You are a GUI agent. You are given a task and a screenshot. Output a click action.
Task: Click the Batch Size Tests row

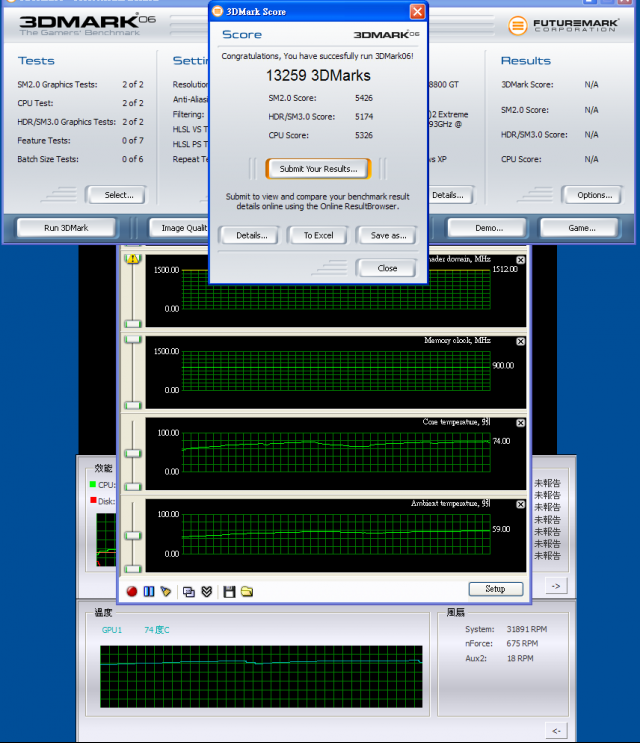(80, 159)
